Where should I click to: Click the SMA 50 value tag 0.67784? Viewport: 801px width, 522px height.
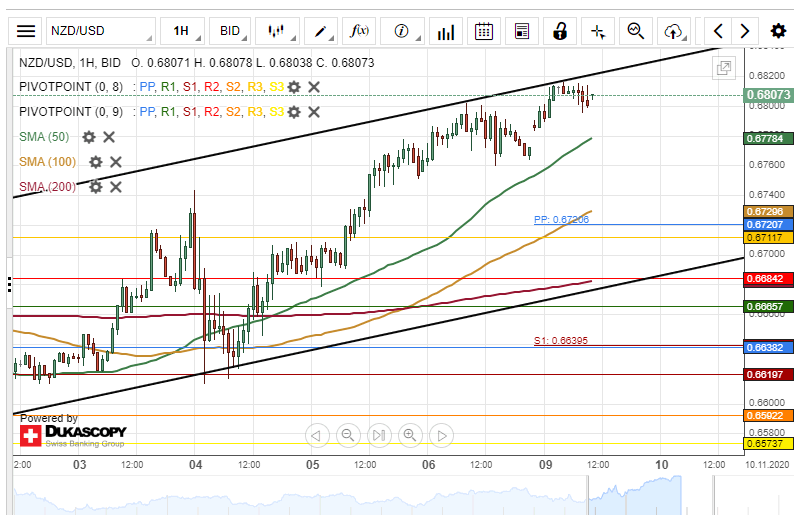pos(769,138)
